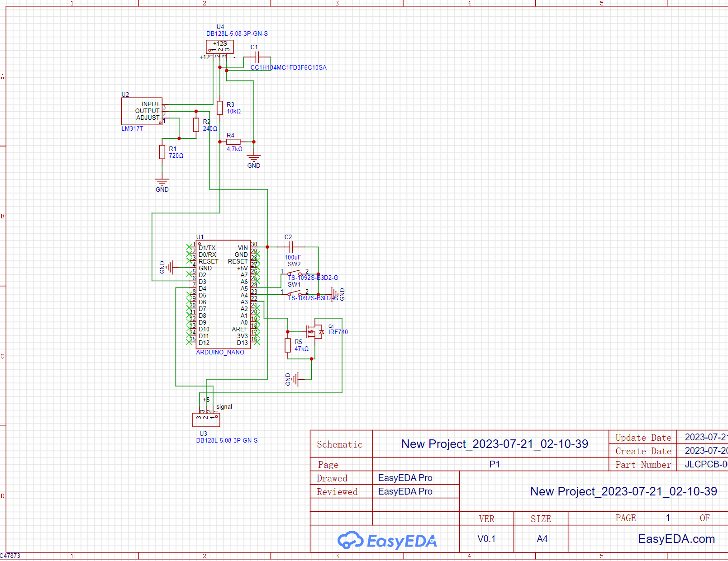Screen dimensions: 728x561
Task: Click the A4 size value
Action: click(542, 539)
